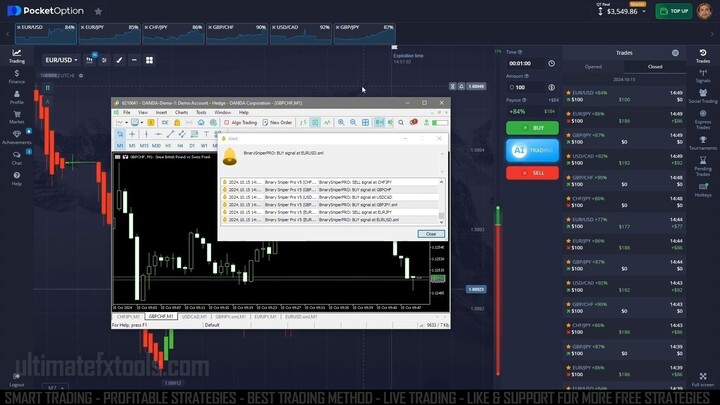Click the trade amount input field
The height and width of the screenshot is (405, 720).
(x=526, y=87)
